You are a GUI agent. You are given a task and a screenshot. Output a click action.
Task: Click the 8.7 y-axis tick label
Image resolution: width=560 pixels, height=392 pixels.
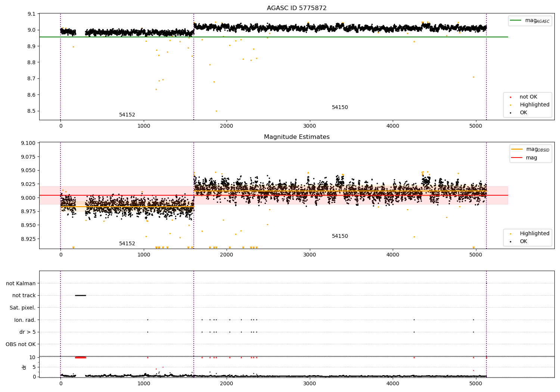(x=32, y=79)
